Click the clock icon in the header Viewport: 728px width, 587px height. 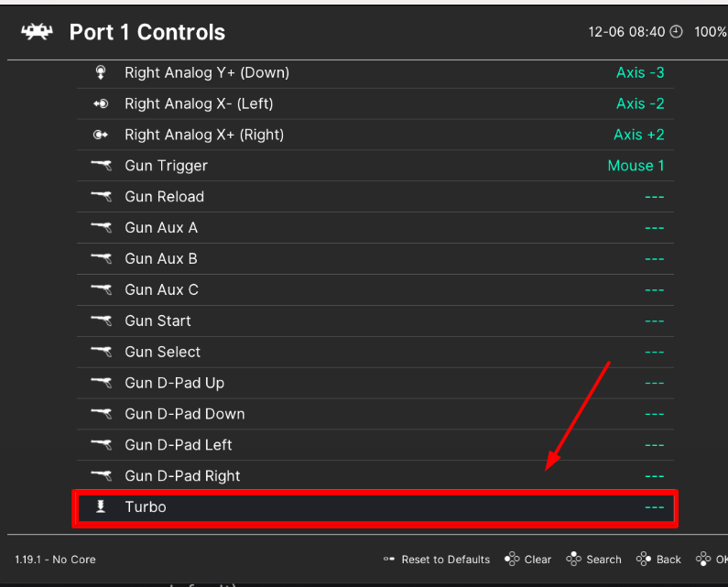click(x=677, y=32)
